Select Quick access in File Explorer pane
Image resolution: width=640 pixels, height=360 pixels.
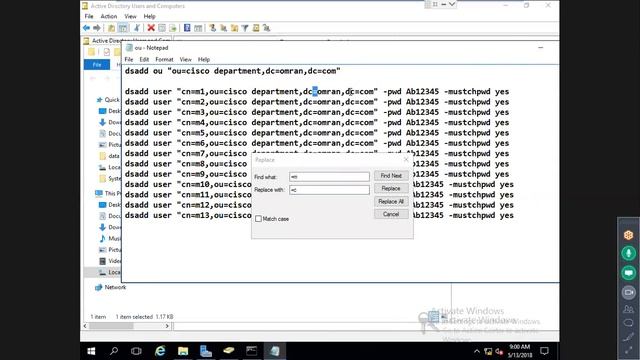[x=108, y=100]
